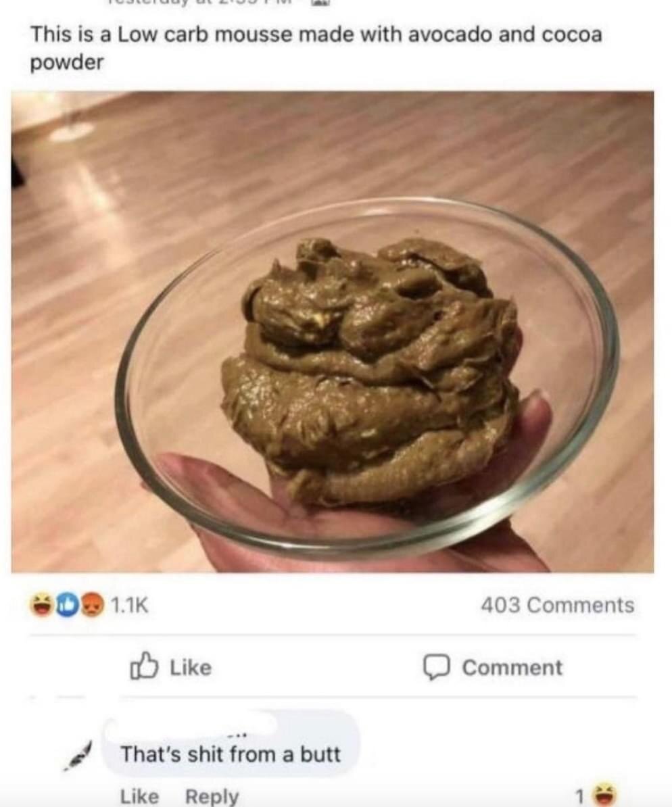Click the comment bubble text
Screen dimensions: 672x807
coord(230,754)
